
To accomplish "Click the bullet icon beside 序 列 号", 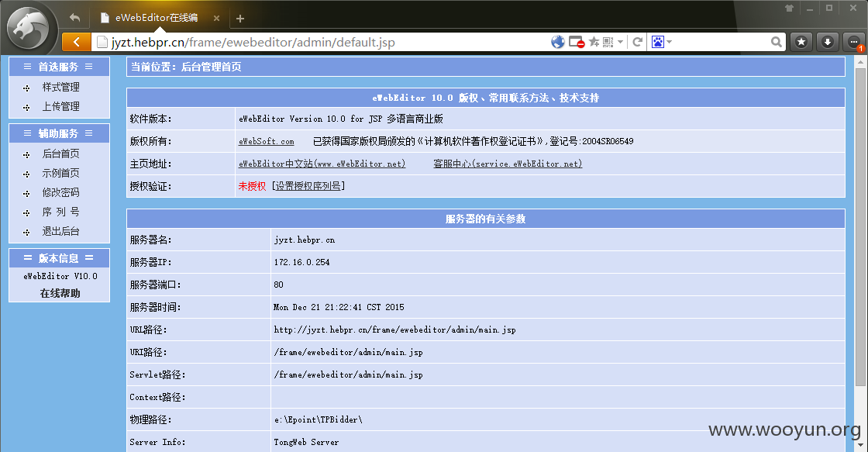I will [26, 212].
